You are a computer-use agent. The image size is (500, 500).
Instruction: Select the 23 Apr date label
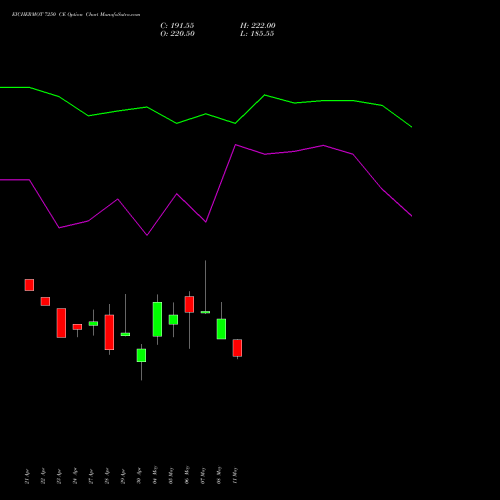[59, 476]
